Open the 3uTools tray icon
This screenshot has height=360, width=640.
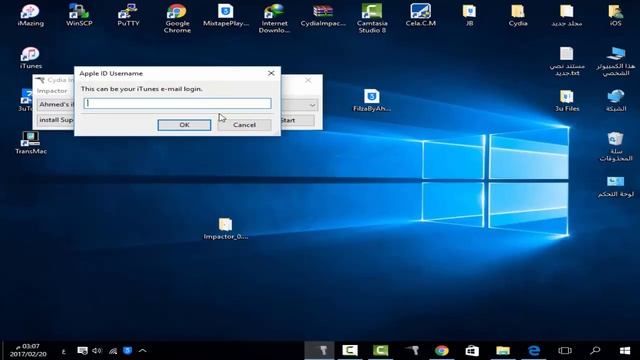click(127, 351)
